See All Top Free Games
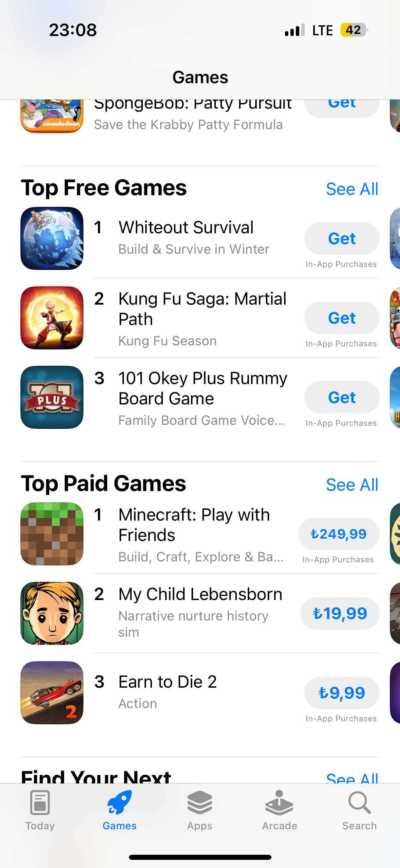400x868 pixels. tap(352, 189)
